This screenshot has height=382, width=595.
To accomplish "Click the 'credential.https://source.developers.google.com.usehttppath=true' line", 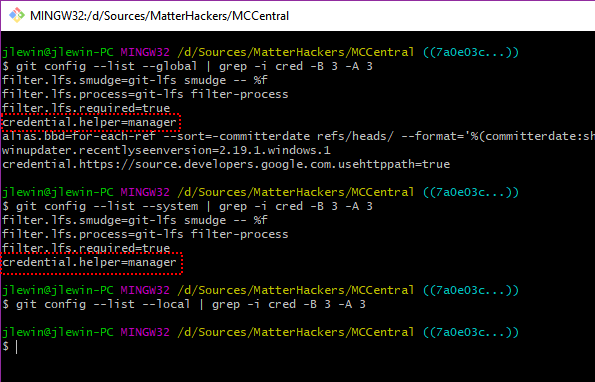I will 226,164.
